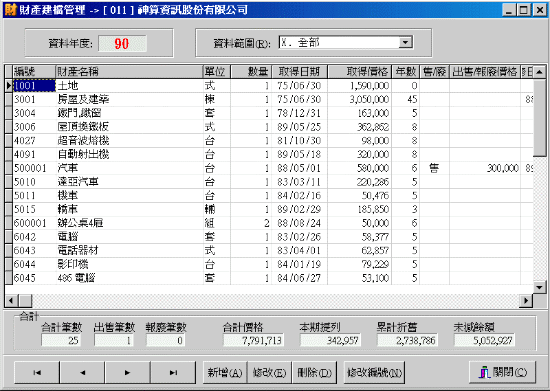The height and width of the screenshot is (391, 550).
Task: Click the 出售筆數 value field
Action: [114, 340]
